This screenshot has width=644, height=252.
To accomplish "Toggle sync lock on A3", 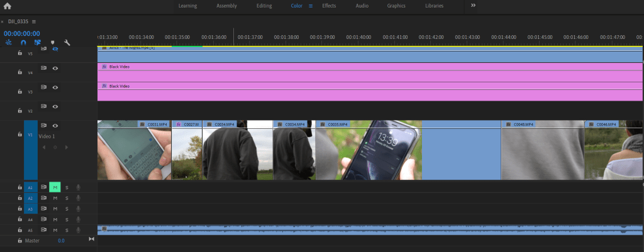I will [x=43, y=209].
